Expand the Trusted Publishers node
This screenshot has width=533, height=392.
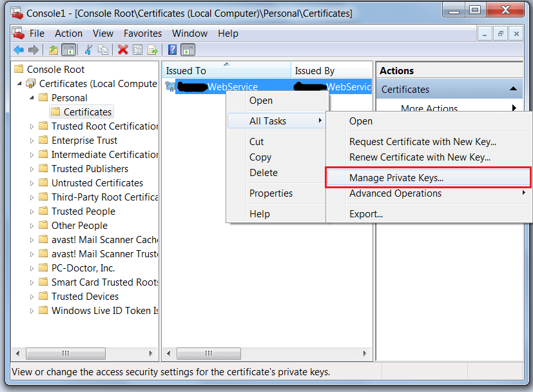point(32,169)
